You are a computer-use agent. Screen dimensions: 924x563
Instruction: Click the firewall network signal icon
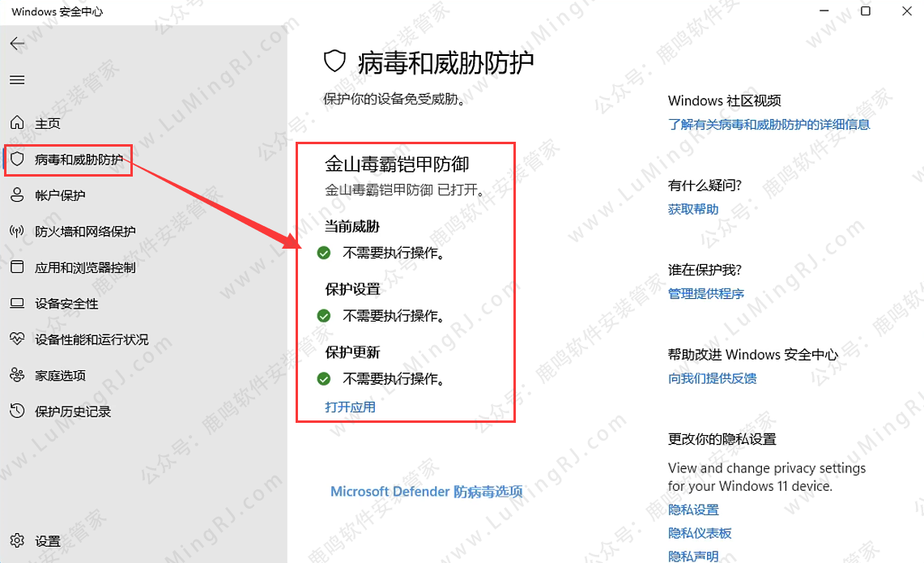(17, 232)
